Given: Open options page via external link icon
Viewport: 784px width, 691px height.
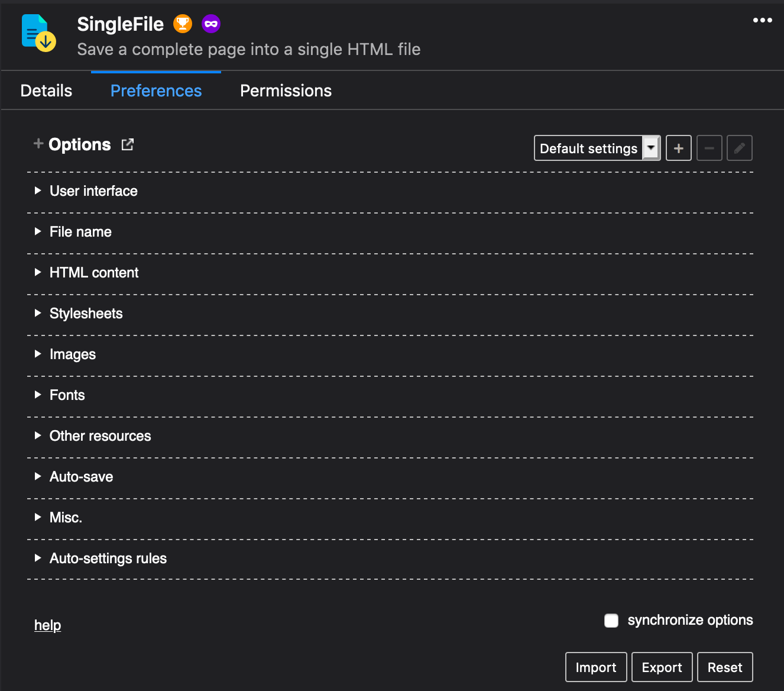Looking at the screenshot, I should pyautogui.click(x=128, y=144).
